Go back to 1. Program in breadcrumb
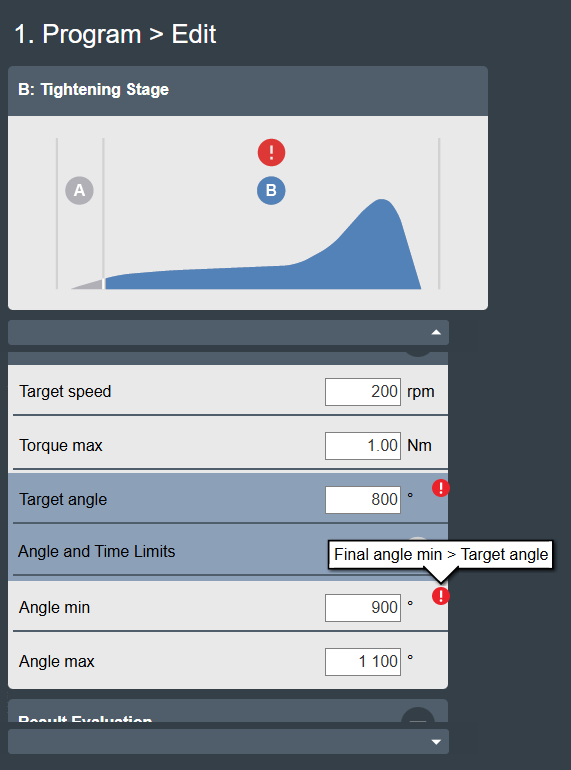571x770 pixels. point(78,34)
